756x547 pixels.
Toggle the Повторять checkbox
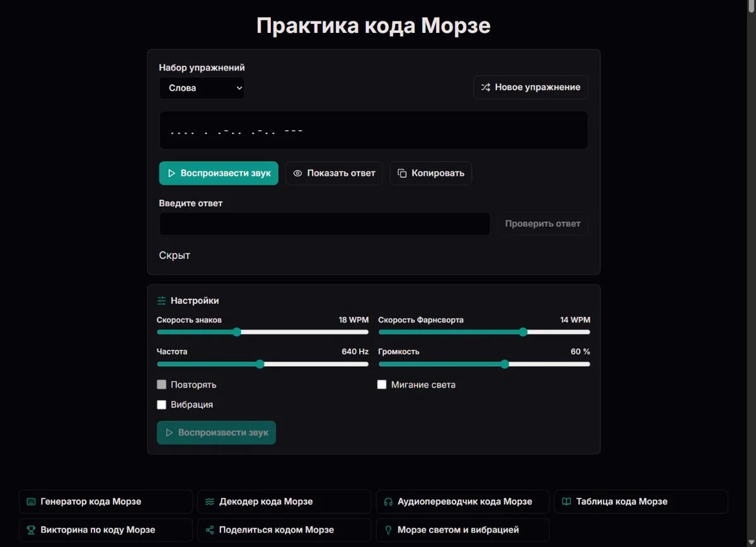click(x=162, y=384)
